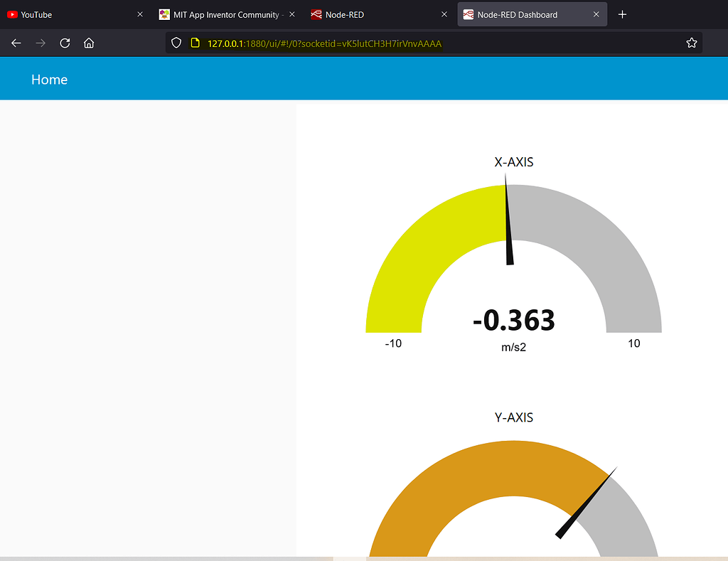Click the forward navigation arrow
The image size is (728, 561).
(41, 43)
